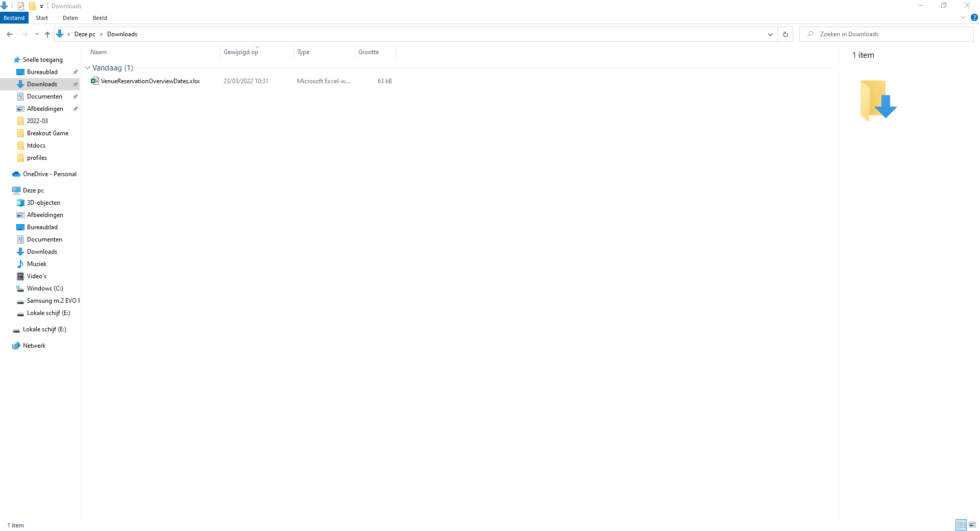Open Video's folder under Deze pc
The image size is (980, 531).
click(x=37, y=276)
